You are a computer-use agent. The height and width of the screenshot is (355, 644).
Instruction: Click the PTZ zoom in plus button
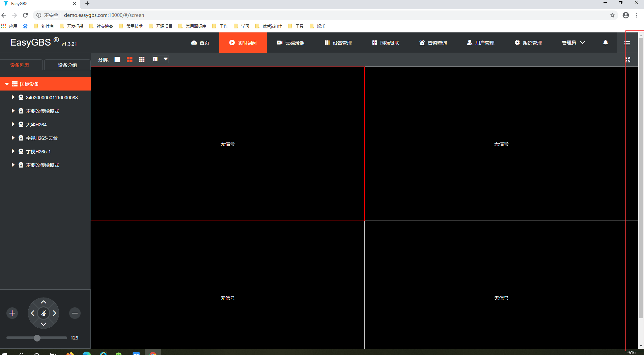coord(12,313)
